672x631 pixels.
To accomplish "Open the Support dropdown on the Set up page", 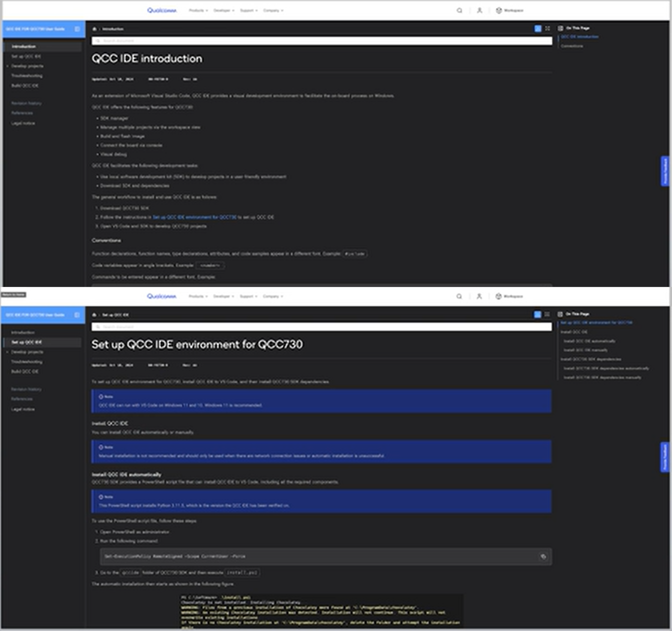I will point(248,296).
